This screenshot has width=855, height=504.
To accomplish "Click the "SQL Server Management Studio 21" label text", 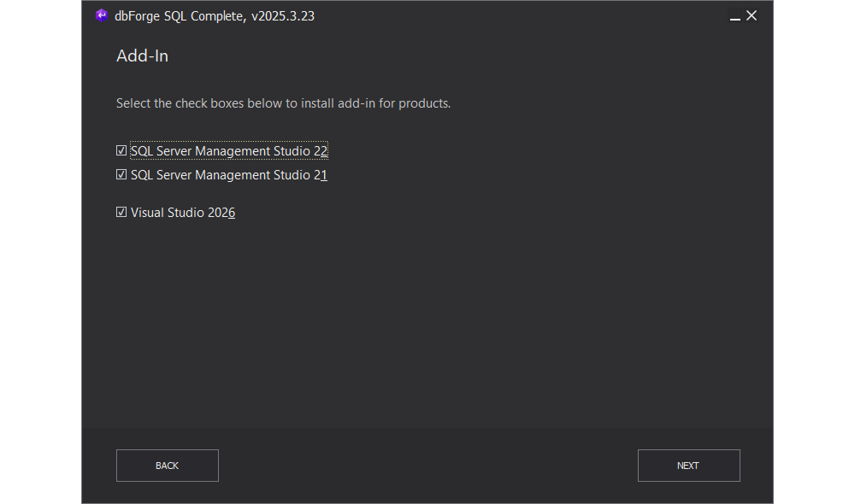I will (x=228, y=175).
